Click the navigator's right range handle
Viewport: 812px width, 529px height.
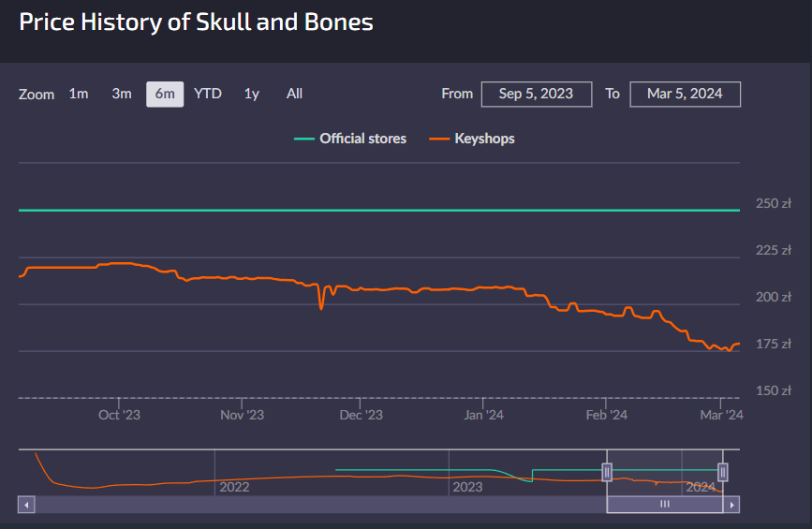coord(722,472)
